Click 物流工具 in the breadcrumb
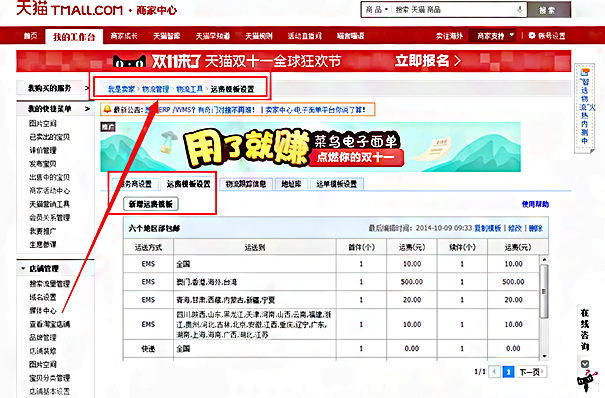605x398 pixels. pos(189,89)
